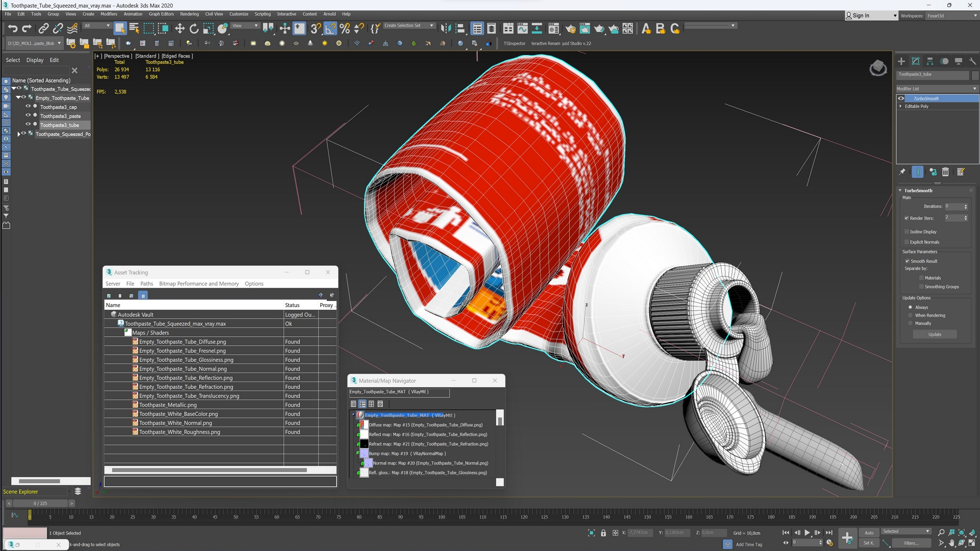Enable Separate by Materials checkbox
This screenshot has height=551, width=980.
point(921,278)
